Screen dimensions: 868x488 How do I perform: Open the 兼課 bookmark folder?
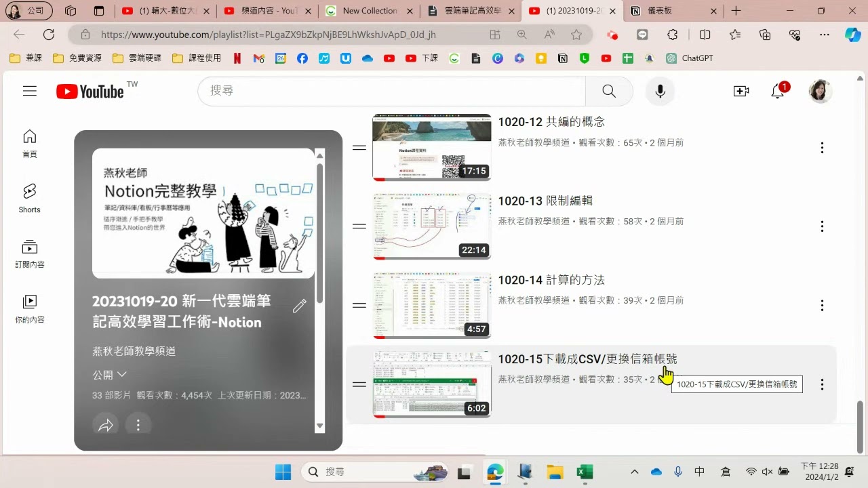26,58
